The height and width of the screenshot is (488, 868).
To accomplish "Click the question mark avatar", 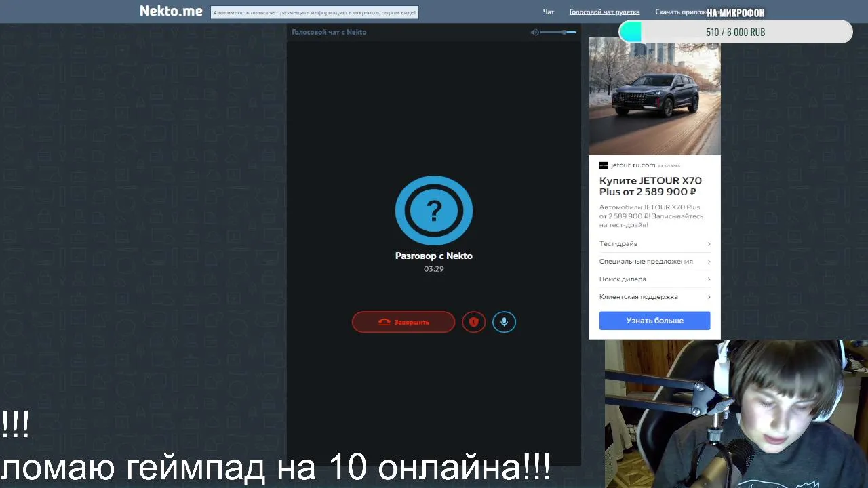I will pyautogui.click(x=434, y=211).
